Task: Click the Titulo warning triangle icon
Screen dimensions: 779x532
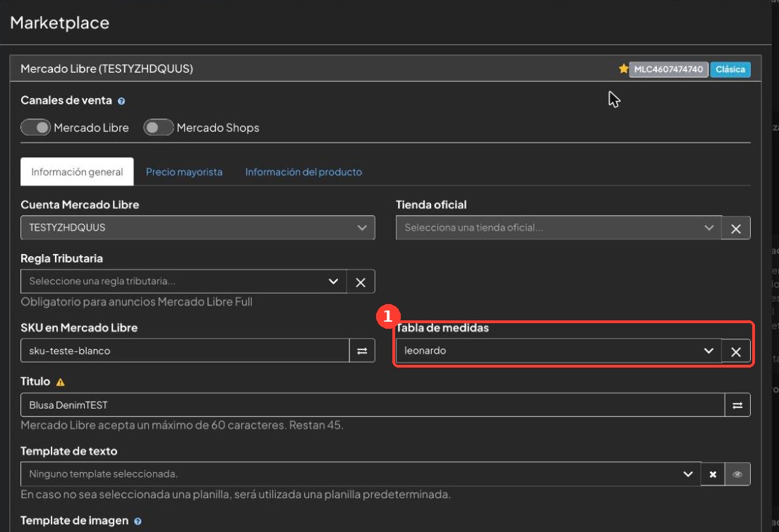Action: pyautogui.click(x=60, y=382)
